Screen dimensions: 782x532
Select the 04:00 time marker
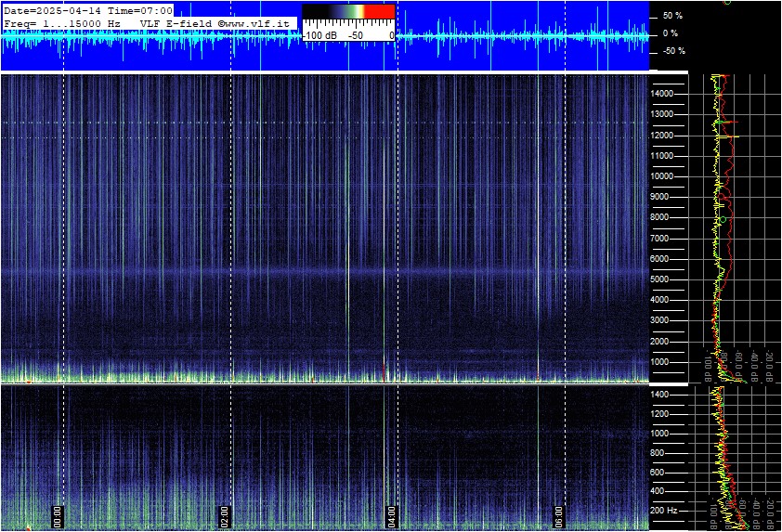(x=392, y=516)
